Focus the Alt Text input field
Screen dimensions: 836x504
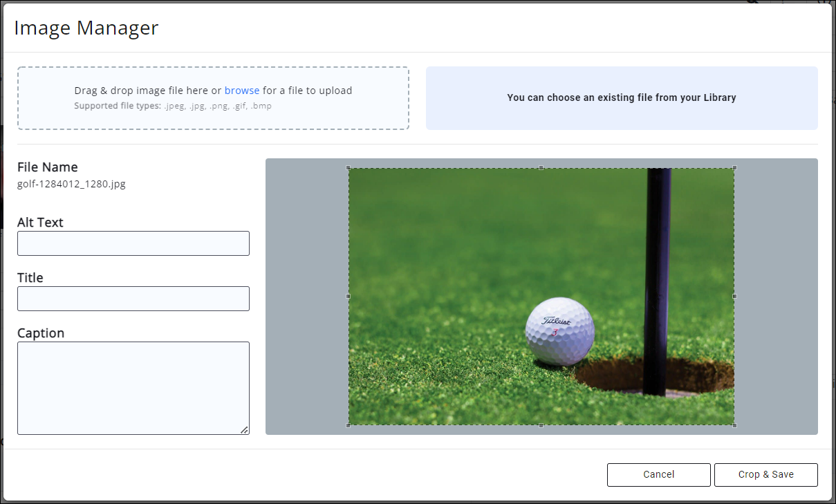[x=133, y=243]
